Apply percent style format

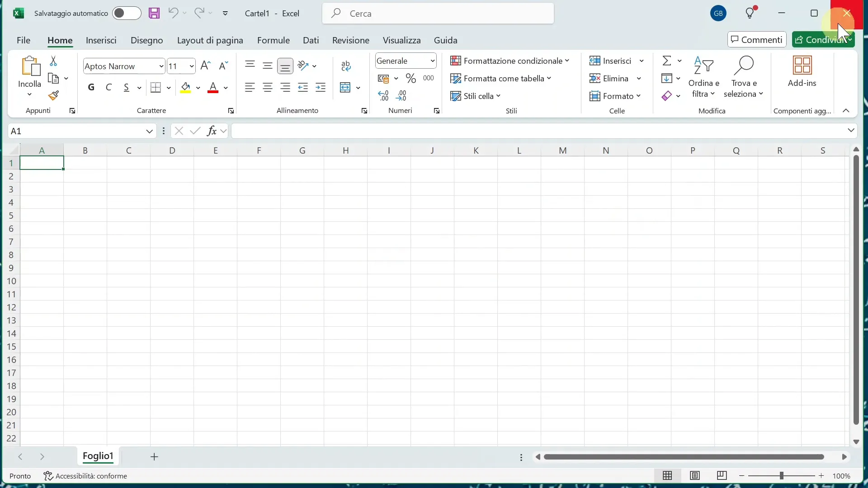pos(411,79)
